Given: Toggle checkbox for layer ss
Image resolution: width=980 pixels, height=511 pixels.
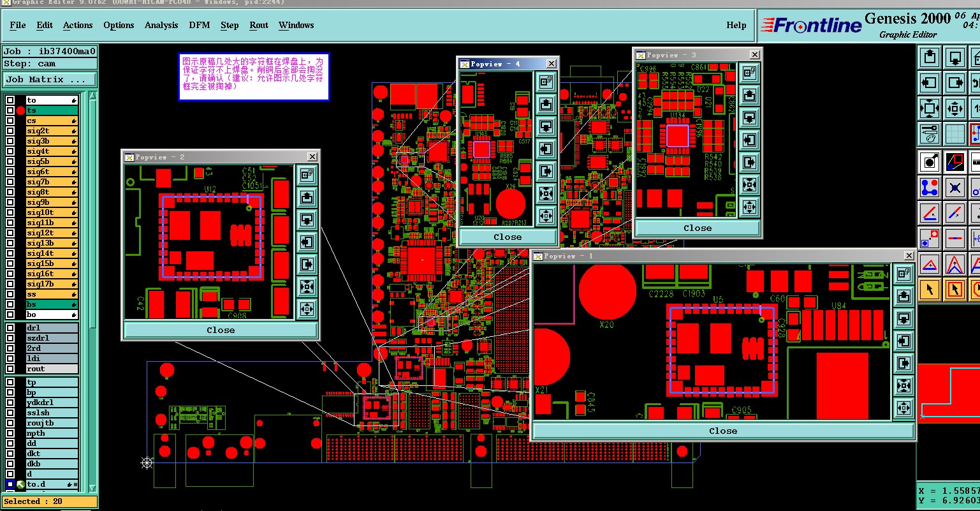Looking at the screenshot, I should [x=10, y=294].
